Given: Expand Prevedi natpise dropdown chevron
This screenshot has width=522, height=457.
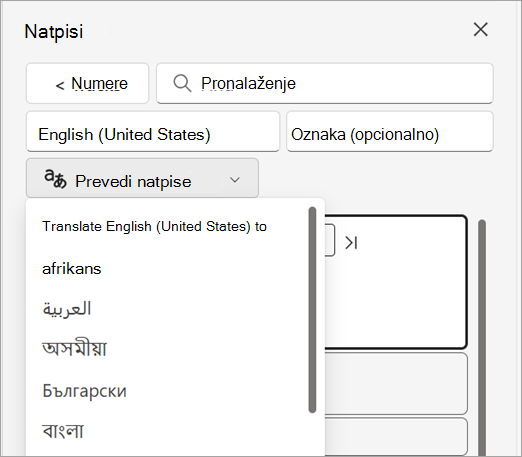Looking at the screenshot, I should pyautogui.click(x=235, y=180).
